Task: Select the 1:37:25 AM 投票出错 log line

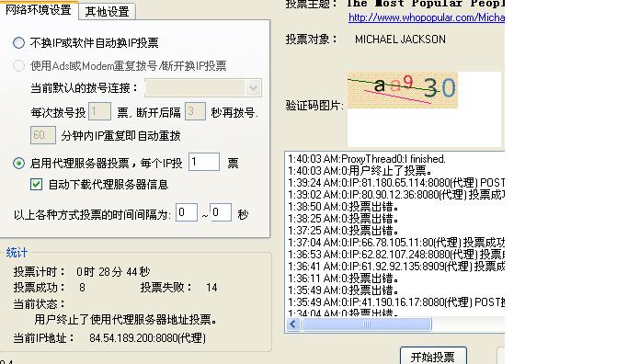Action: click(x=343, y=231)
